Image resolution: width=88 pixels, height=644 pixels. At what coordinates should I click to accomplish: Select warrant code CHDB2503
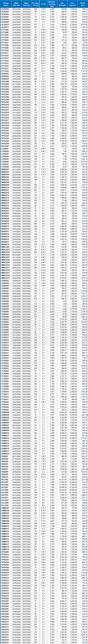[x=5, y=73]
